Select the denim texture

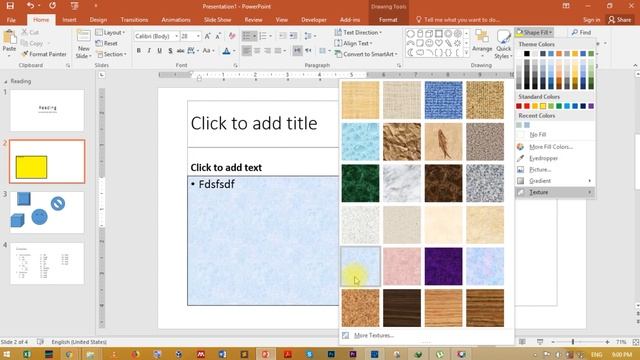click(443, 100)
